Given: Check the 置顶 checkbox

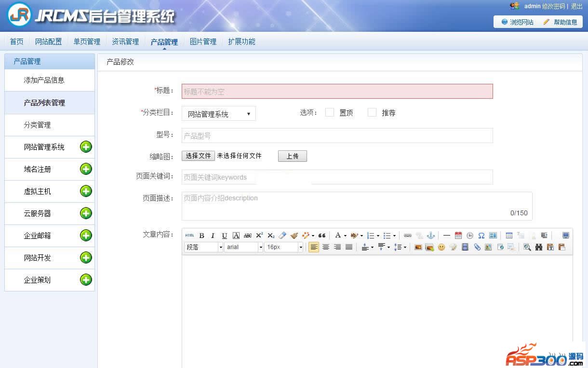Looking at the screenshot, I should 330,112.
